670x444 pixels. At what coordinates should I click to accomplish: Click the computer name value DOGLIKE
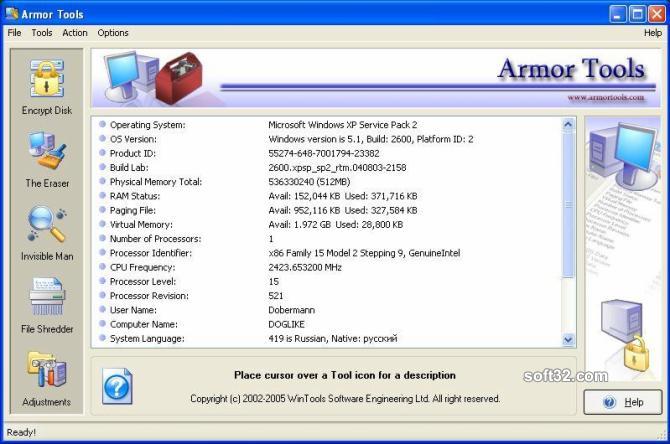286,324
